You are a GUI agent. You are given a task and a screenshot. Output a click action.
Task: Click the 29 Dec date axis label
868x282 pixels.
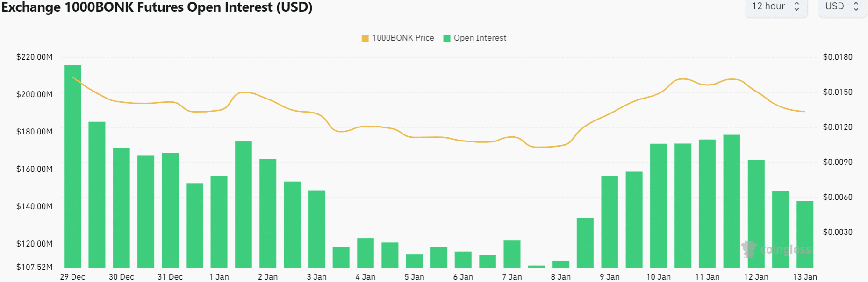(x=72, y=277)
